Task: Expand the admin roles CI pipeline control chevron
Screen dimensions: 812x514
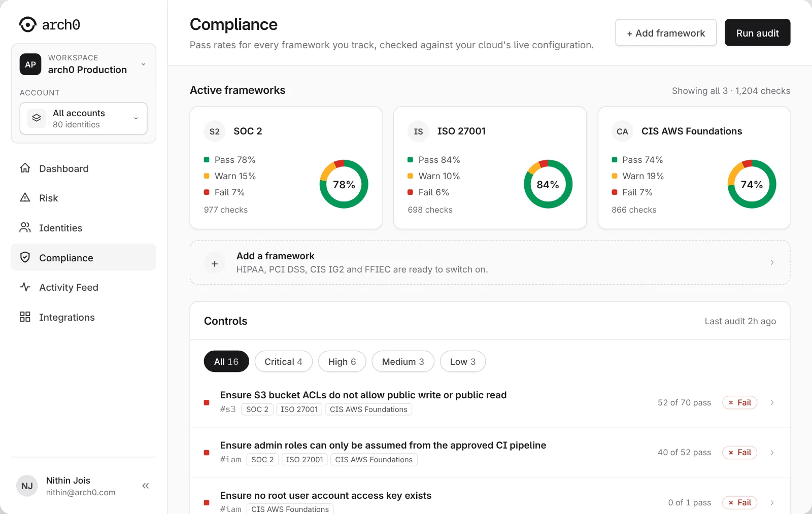Action: pyautogui.click(x=772, y=452)
